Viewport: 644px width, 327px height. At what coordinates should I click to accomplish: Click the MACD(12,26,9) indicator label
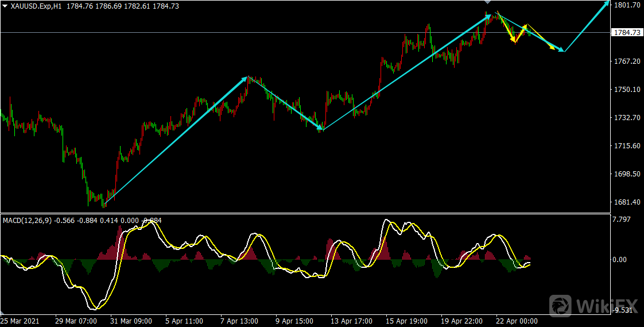point(27,220)
